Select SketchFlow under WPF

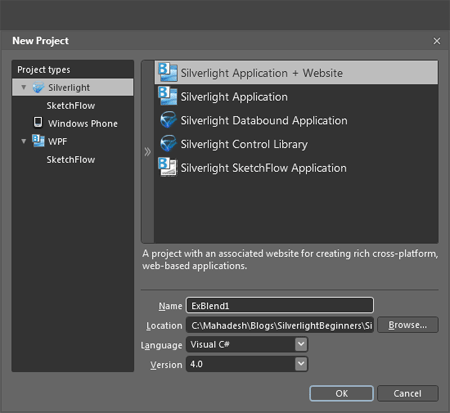71,160
